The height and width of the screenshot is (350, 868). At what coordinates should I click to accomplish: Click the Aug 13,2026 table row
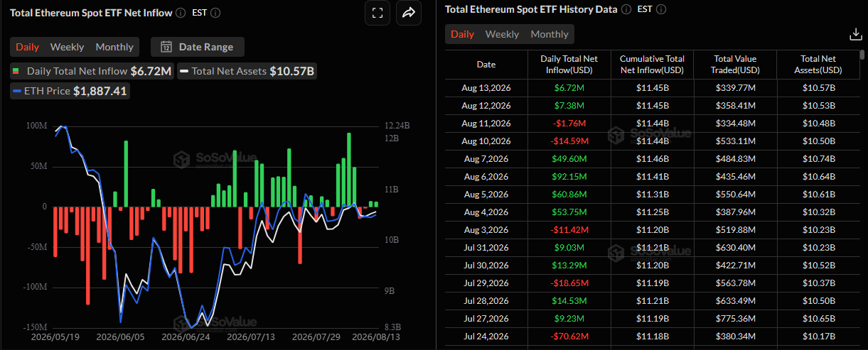coord(653,87)
